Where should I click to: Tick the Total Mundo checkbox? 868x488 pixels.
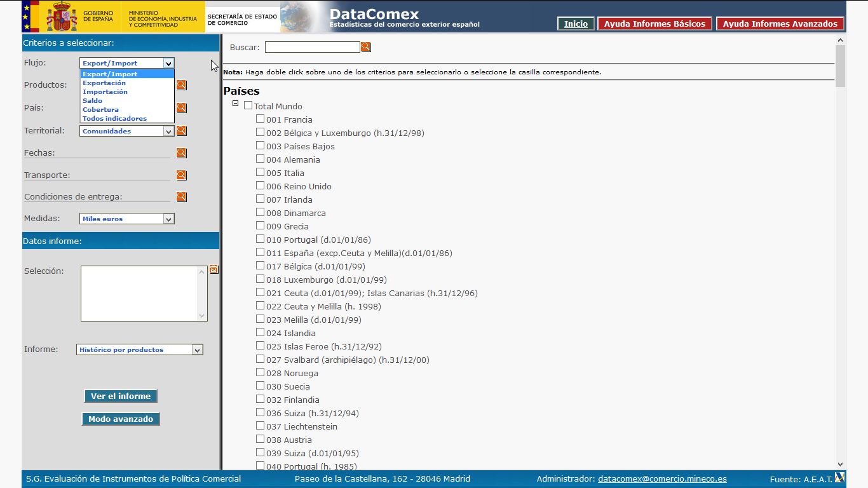pos(248,105)
